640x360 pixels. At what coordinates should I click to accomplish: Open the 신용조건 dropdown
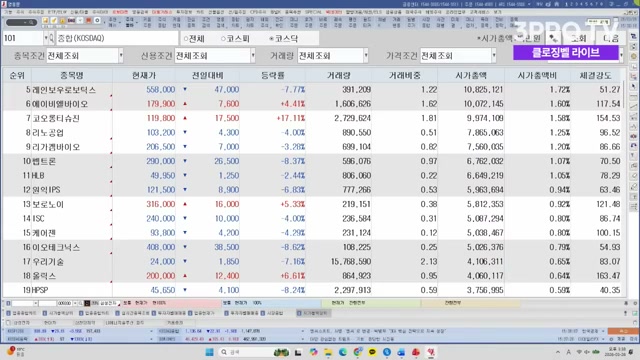click(x=215, y=56)
